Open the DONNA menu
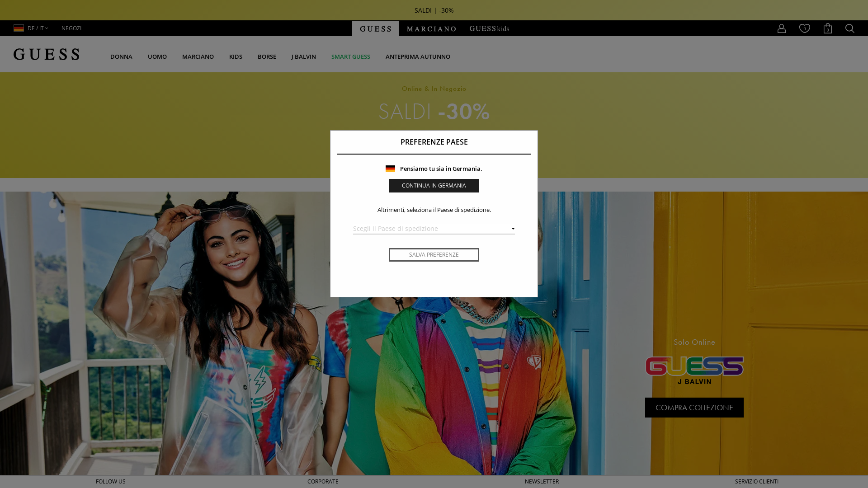 point(121,56)
